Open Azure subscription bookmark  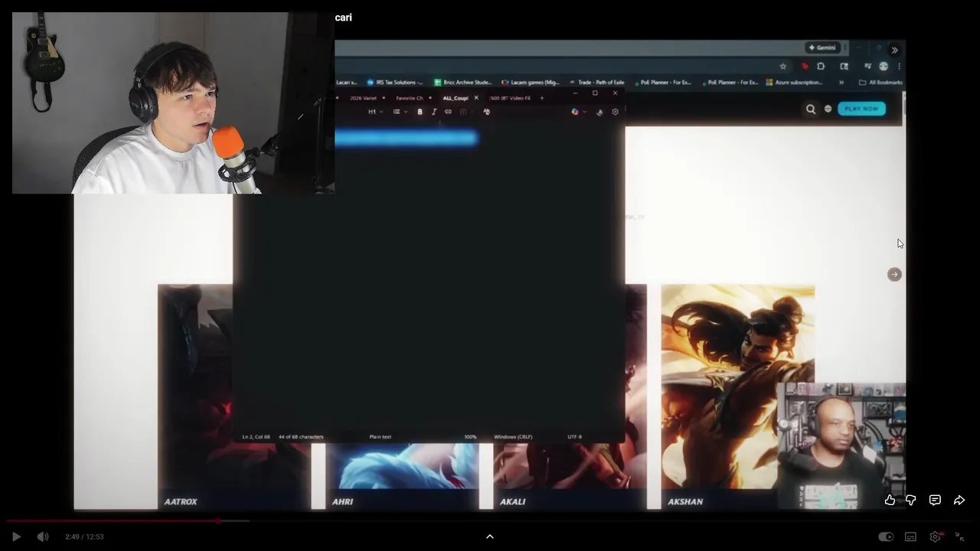(794, 82)
